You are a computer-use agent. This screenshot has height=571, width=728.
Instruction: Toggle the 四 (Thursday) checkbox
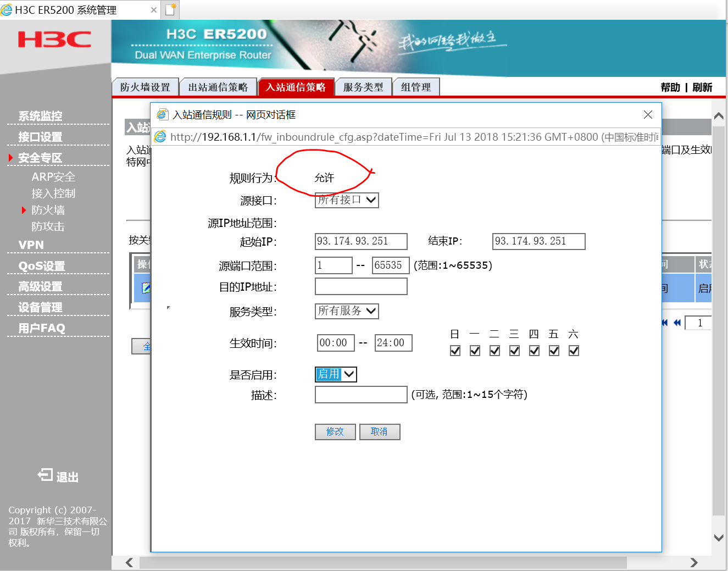point(534,351)
